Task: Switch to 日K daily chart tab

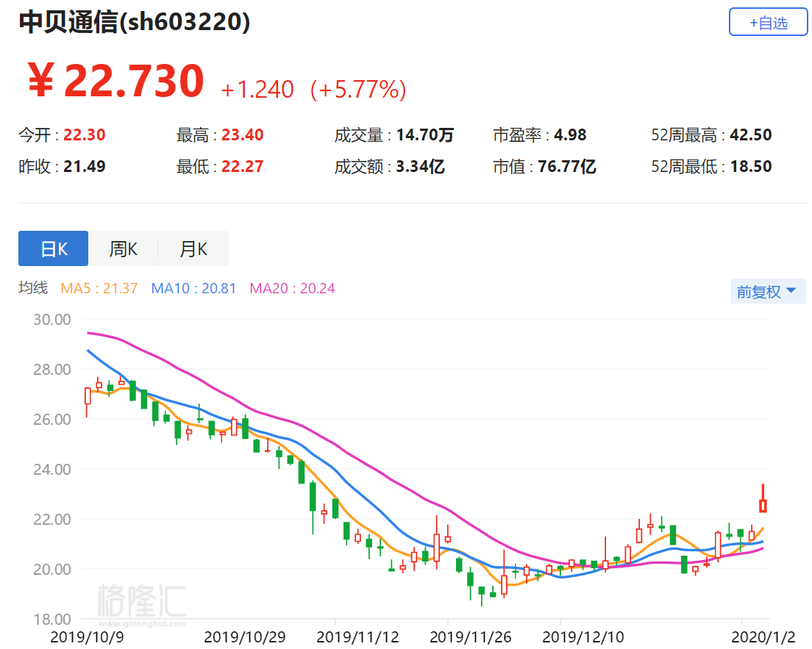Action: pyautogui.click(x=54, y=248)
